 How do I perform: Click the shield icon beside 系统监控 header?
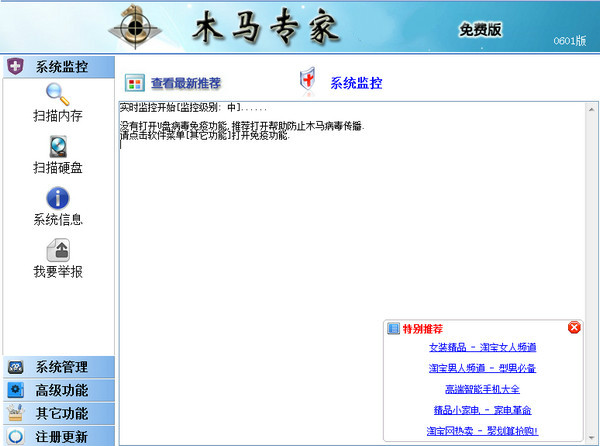[15, 67]
